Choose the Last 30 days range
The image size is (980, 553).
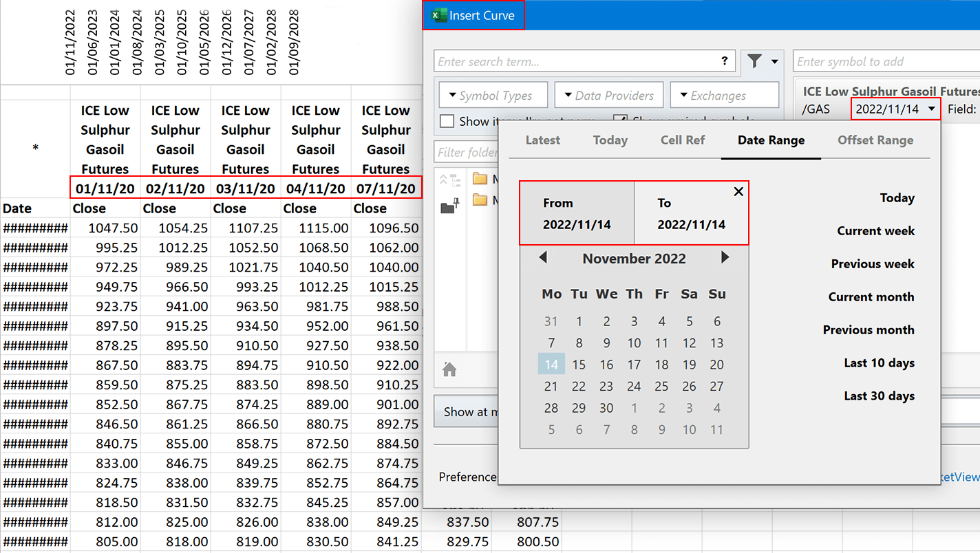coord(880,396)
